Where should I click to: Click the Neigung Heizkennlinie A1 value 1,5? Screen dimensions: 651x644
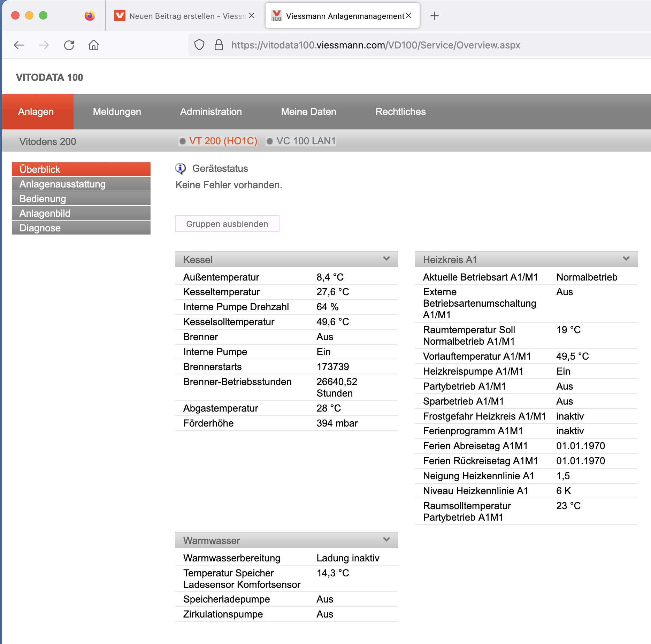coord(563,476)
